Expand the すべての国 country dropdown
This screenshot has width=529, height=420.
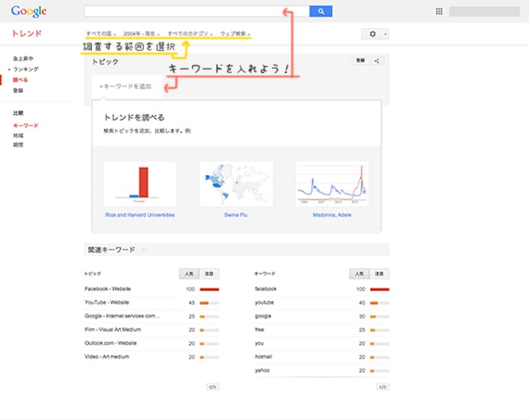[101, 34]
